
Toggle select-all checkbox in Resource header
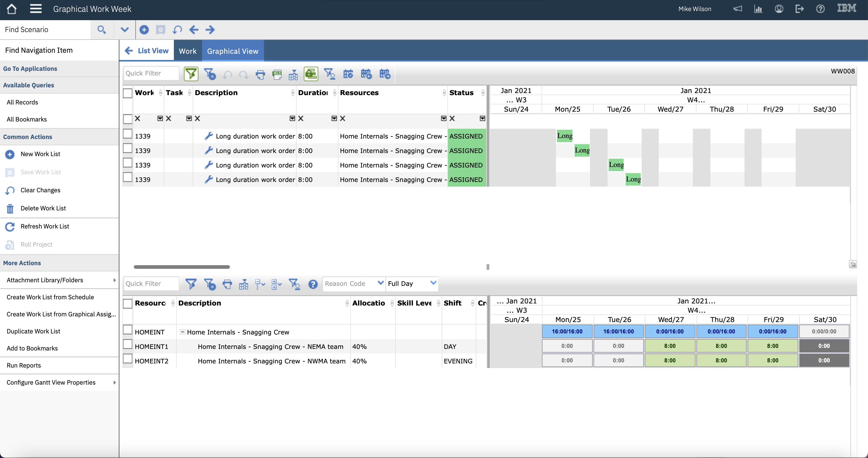tap(127, 303)
